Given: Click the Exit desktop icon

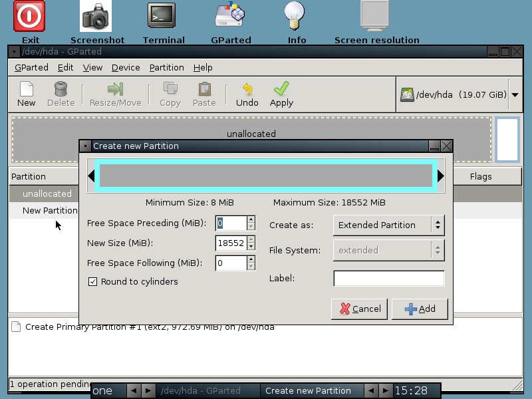Looking at the screenshot, I should (x=29, y=16).
